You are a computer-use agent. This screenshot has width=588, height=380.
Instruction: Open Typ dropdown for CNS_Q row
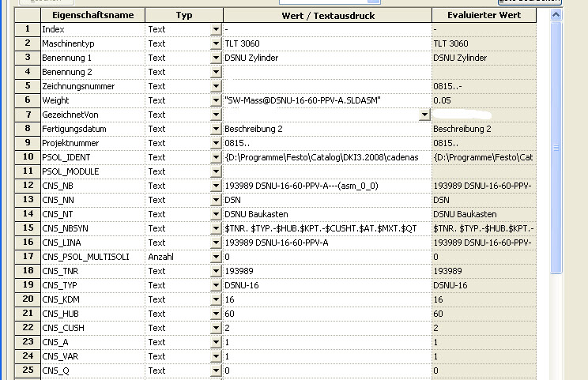216,371
